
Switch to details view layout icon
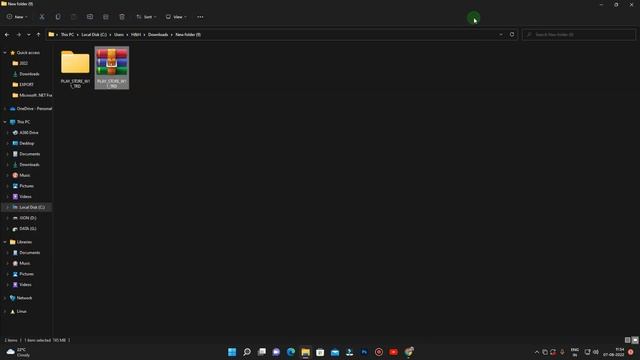[627, 340]
